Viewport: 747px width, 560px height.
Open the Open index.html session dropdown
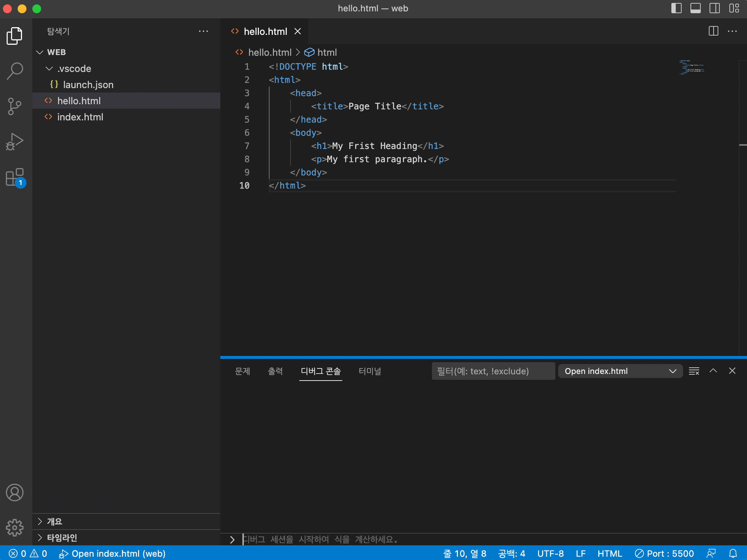click(x=620, y=371)
